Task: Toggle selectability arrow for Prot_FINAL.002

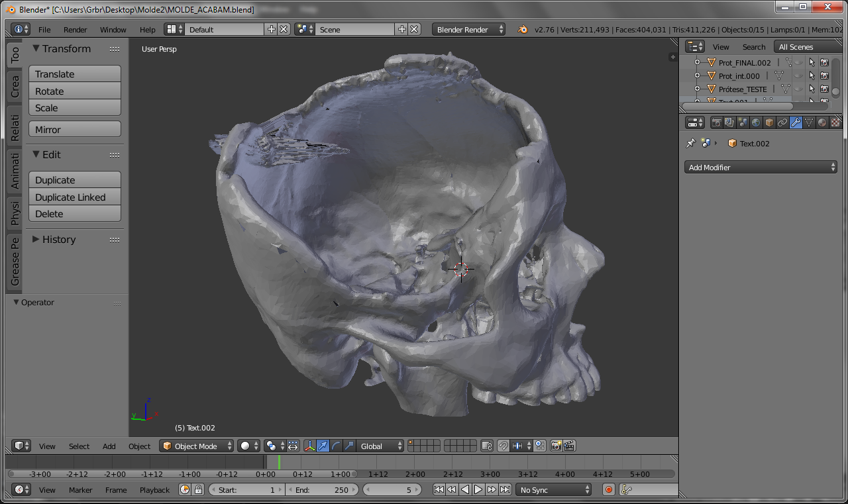Action: click(x=812, y=63)
